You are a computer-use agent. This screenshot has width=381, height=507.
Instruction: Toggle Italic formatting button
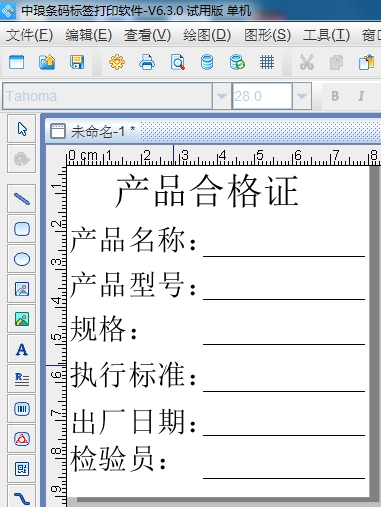pos(361,96)
